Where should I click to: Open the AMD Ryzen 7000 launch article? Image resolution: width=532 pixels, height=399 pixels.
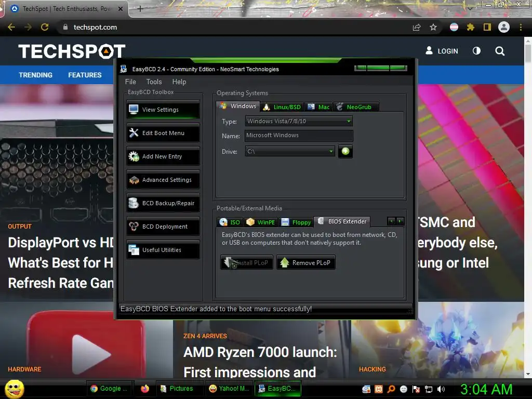(x=260, y=362)
